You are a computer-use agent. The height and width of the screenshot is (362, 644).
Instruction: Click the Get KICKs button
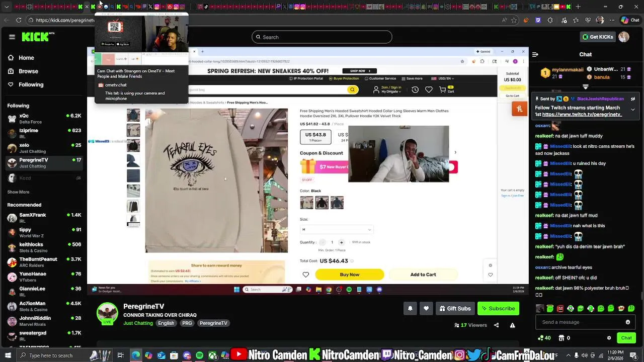tap(598, 37)
